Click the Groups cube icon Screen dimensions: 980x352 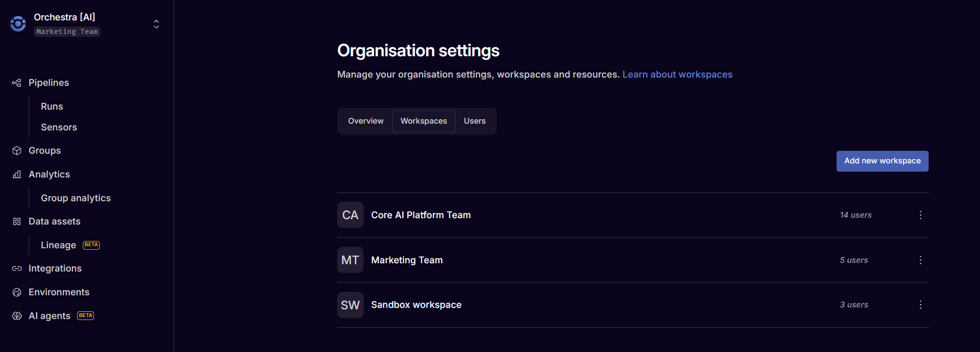pyautogui.click(x=17, y=151)
